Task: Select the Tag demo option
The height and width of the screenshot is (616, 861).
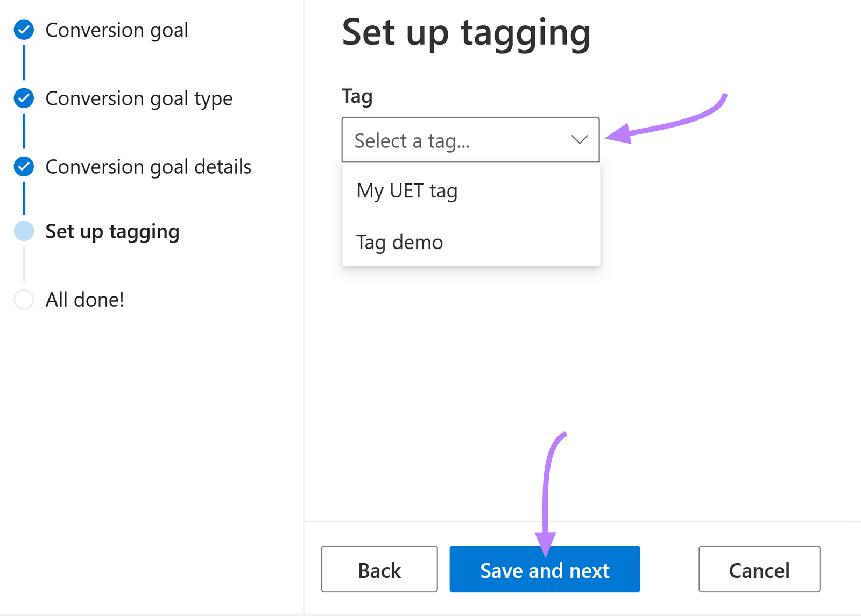Action: click(x=399, y=243)
